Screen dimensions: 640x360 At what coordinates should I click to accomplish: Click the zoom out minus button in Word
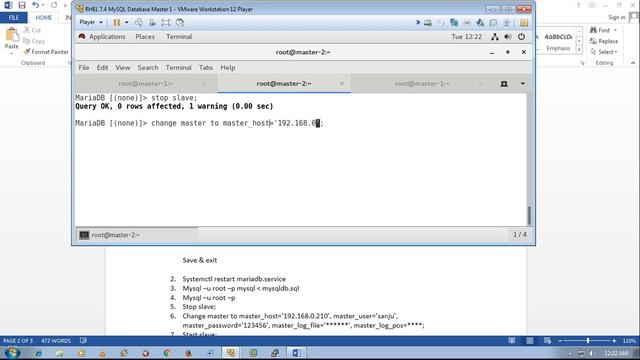pyautogui.click(x=560, y=340)
